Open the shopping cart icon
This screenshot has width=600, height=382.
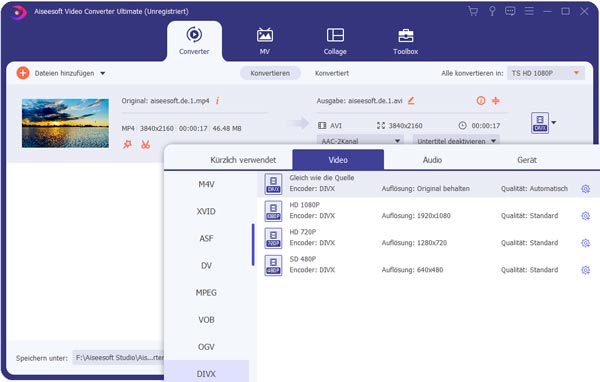(473, 11)
